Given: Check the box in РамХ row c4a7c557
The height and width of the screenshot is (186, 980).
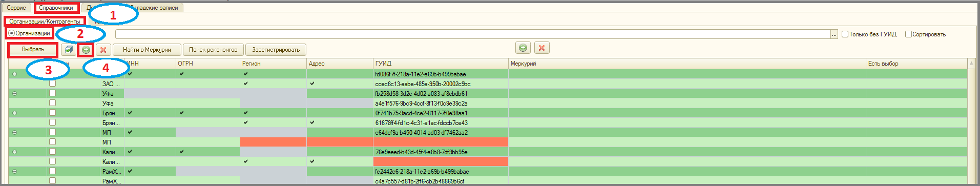Looking at the screenshot, I should click(52, 181).
